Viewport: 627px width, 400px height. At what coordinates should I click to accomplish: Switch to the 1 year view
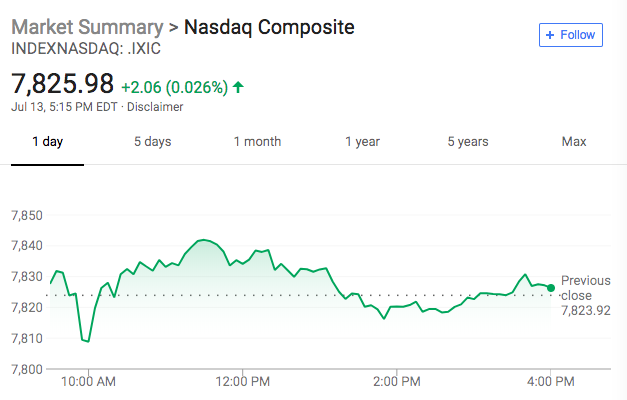point(362,142)
